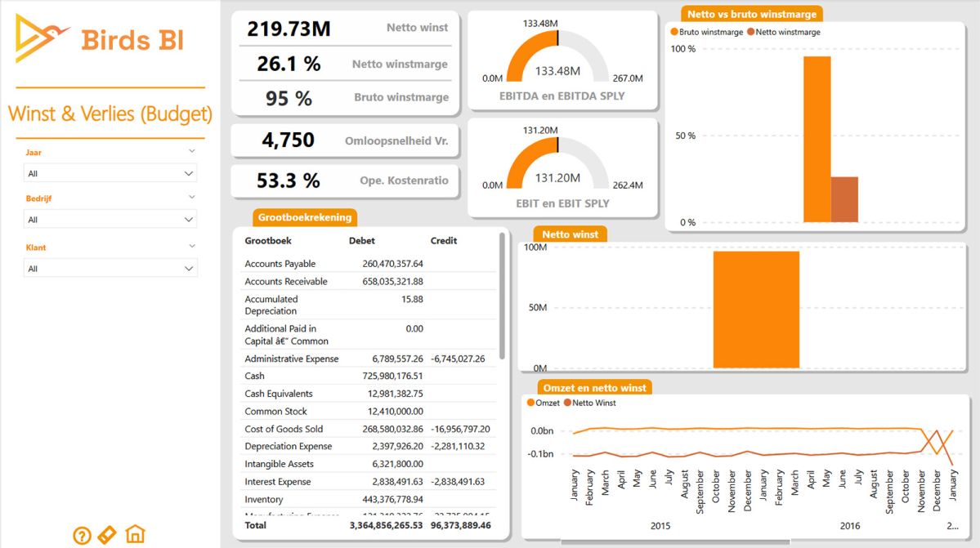The image size is (980, 548).
Task: Click the Netto vs bruto winstmarge header
Action: coord(750,14)
